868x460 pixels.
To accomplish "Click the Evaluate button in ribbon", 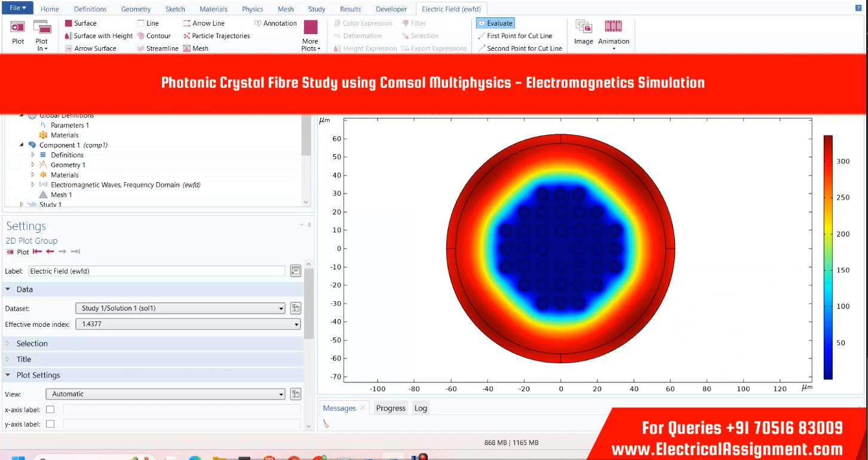I will pos(495,23).
